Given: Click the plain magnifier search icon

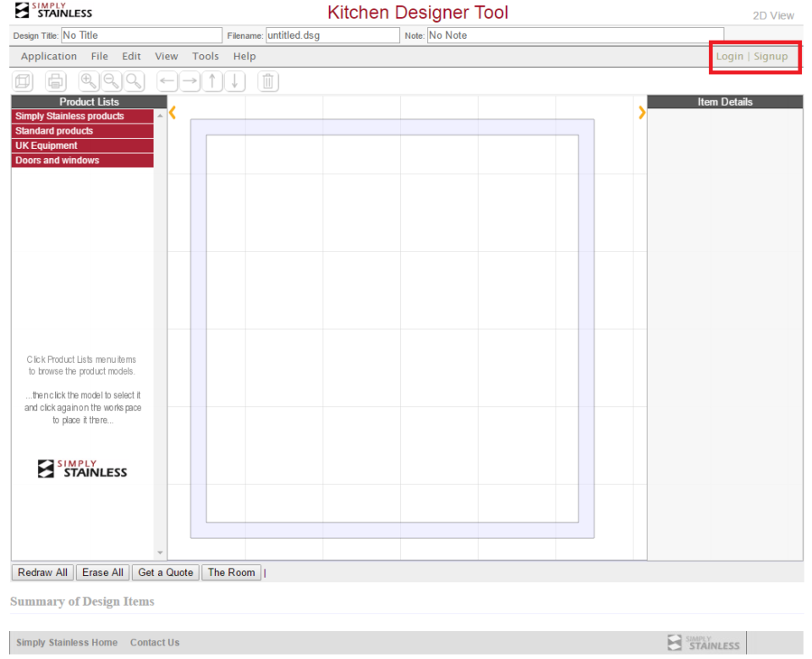Looking at the screenshot, I should click(133, 81).
